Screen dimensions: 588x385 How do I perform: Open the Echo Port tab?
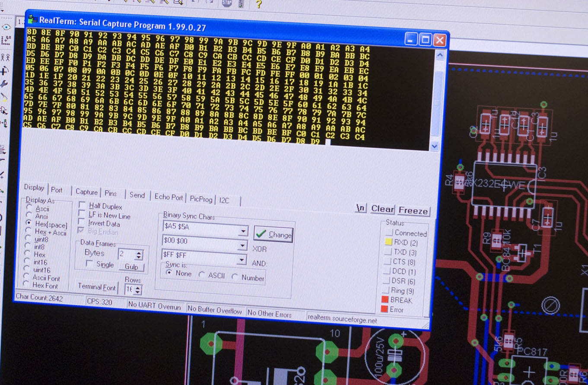click(168, 197)
